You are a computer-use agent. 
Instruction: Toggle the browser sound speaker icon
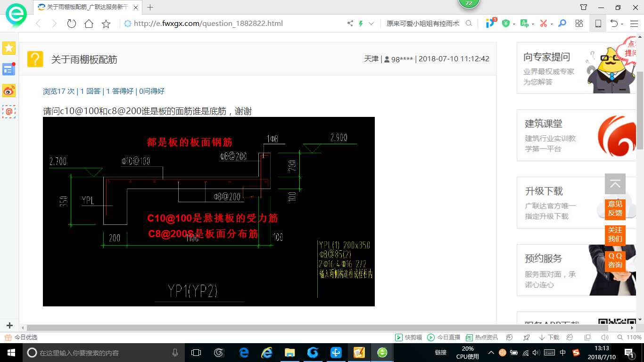pyautogui.click(x=605, y=337)
